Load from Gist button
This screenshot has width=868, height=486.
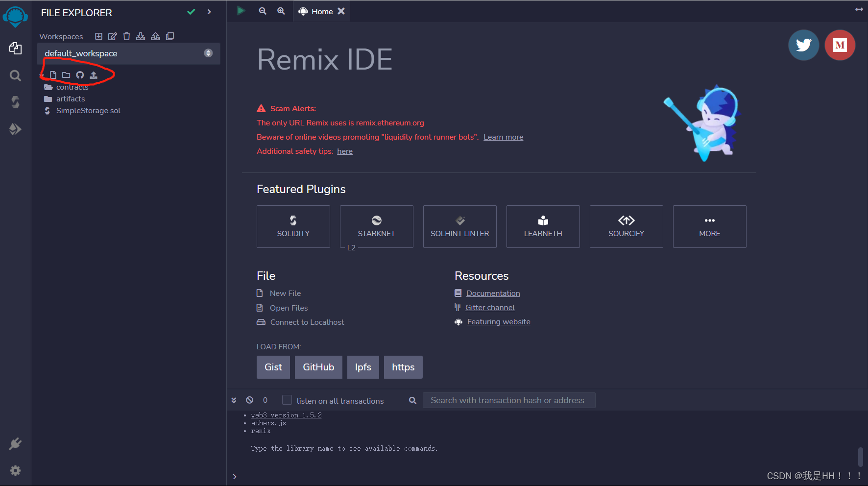pyautogui.click(x=273, y=367)
